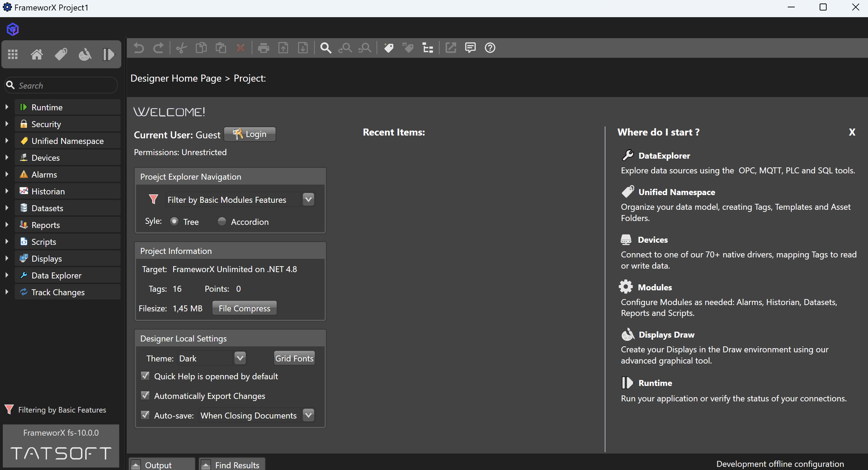868x470 pixels.
Task: Click the Runtime play icon in sidebar
Action: click(x=109, y=54)
